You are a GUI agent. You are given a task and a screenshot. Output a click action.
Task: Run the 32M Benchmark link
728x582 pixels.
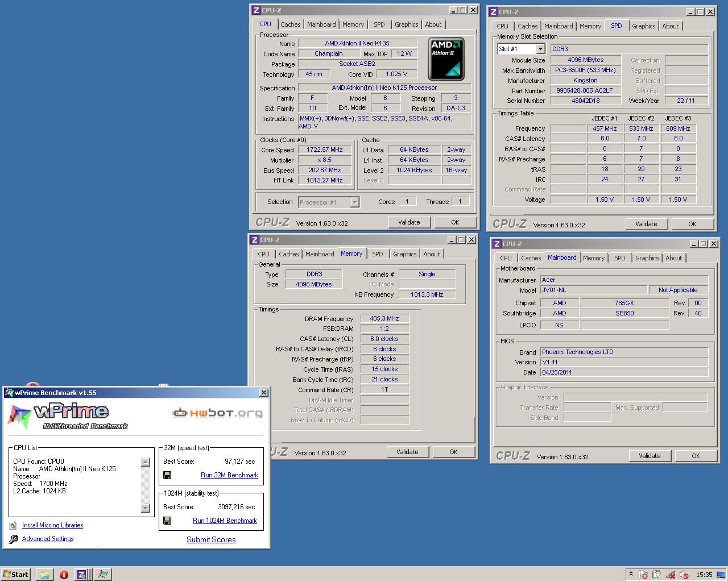coord(229,475)
